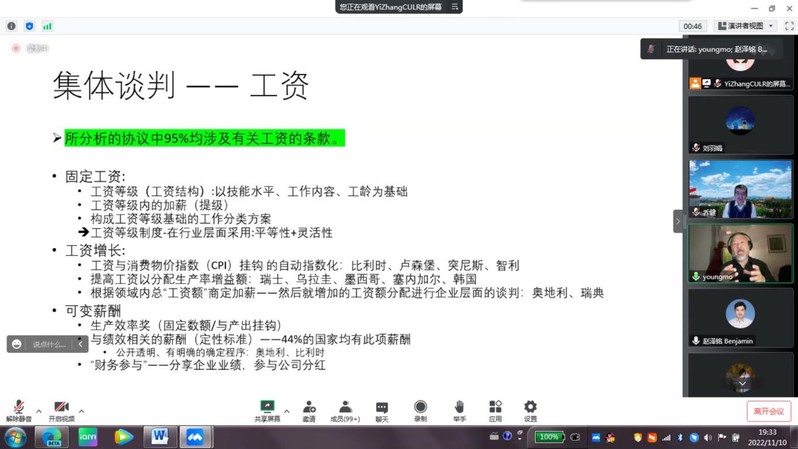The height and width of the screenshot is (449, 798).
Task: Click the 说点什么 chat input box
Action: pyautogui.click(x=48, y=344)
